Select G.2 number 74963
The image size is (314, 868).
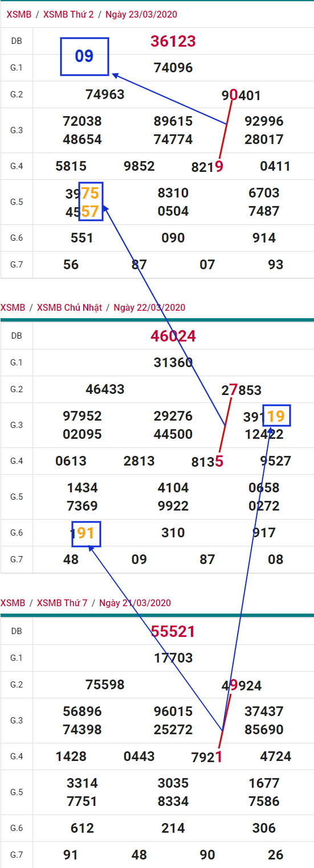(105, 94)
